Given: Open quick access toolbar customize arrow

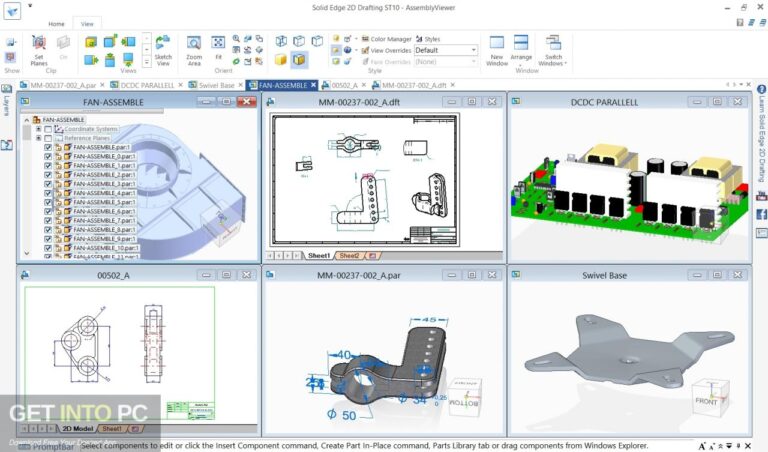Looking at the screenshot, I should pyautogui.click(x=30, y=6).
